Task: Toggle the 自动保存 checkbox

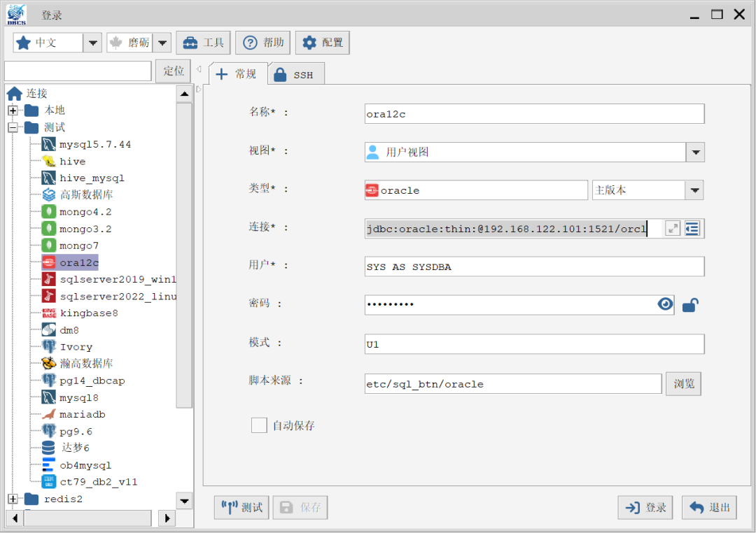Action: point(259,425)
